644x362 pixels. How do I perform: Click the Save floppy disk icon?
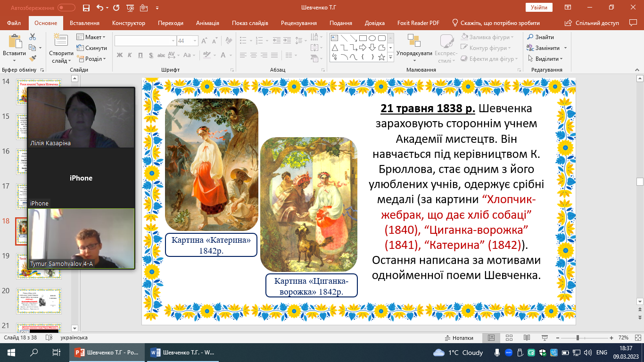click(x=86, y=8)
